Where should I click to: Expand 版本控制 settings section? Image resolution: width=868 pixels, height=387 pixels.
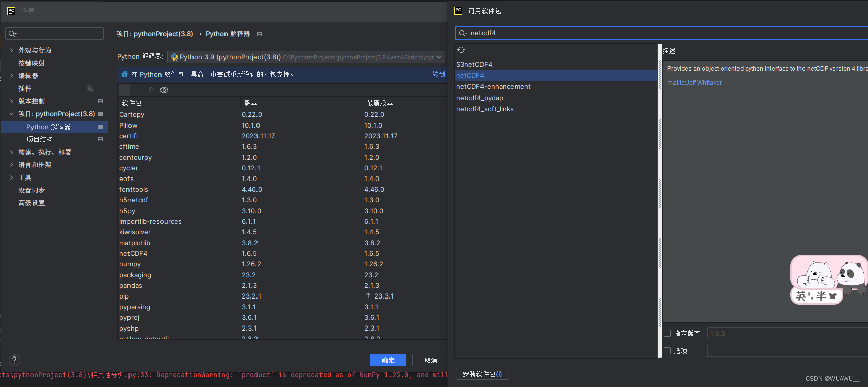point(12,101)
